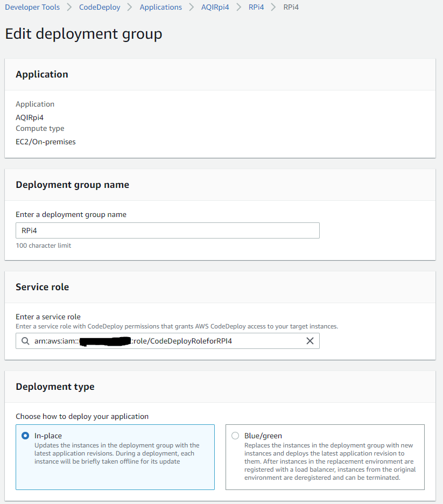Select the highlighted In-place option card
Screen dimensions: 443x504
point(115,457)
